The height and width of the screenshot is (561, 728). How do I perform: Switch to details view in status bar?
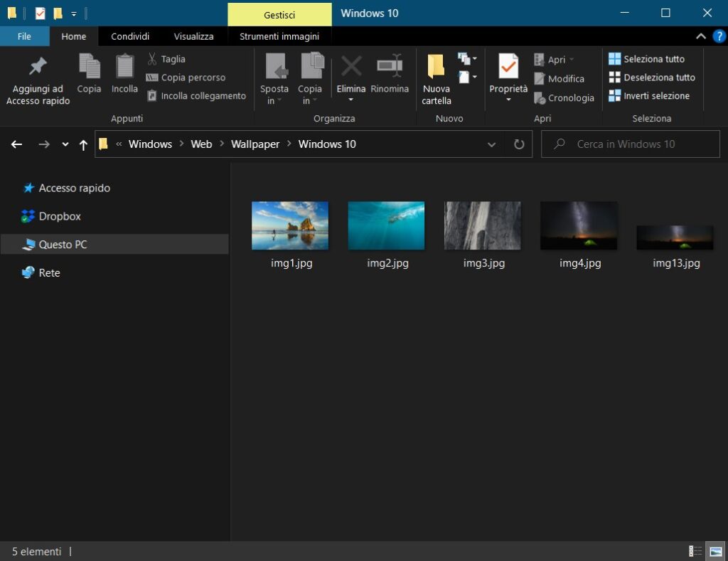point(695,551)
